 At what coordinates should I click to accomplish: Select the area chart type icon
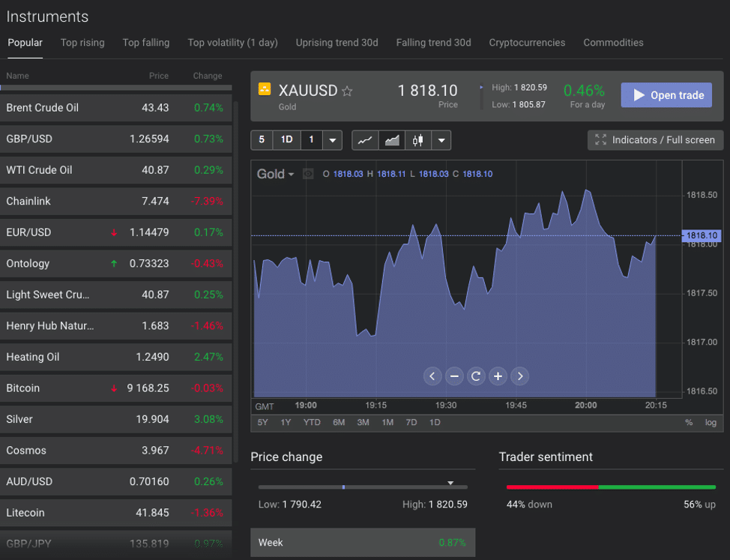pyautogui.click(x=391, y=140)
